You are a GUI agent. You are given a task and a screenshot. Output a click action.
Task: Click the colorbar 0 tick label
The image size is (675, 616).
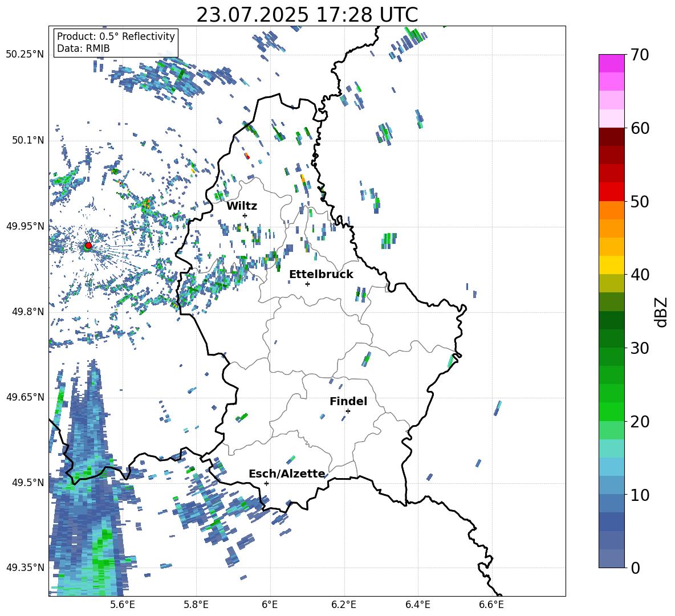pos(635,568)
